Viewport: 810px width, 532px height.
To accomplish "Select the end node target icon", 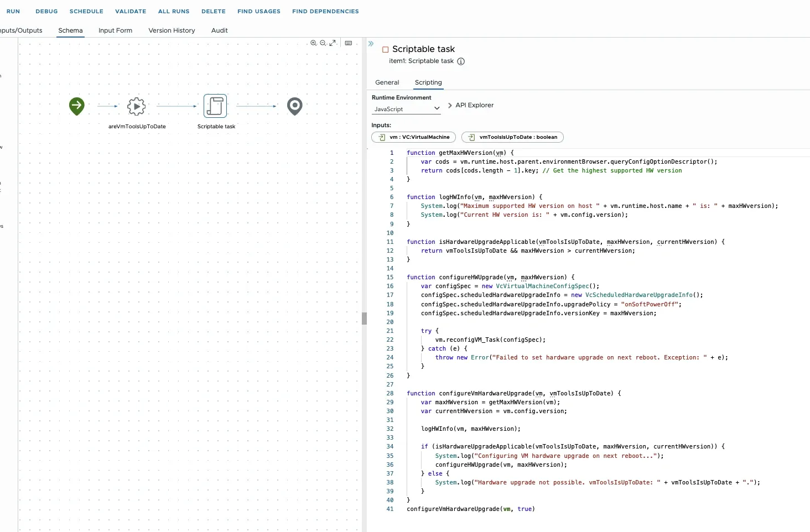I will (295, 106).
